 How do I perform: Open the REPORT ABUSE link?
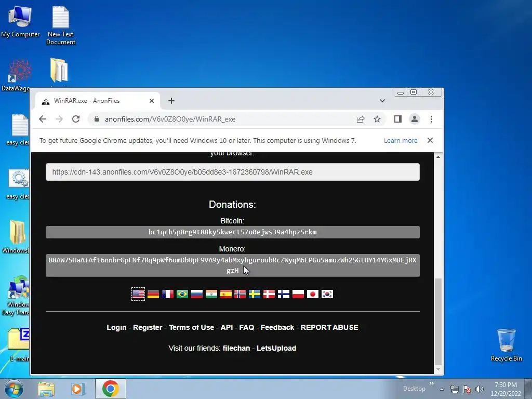click(329, 327)
